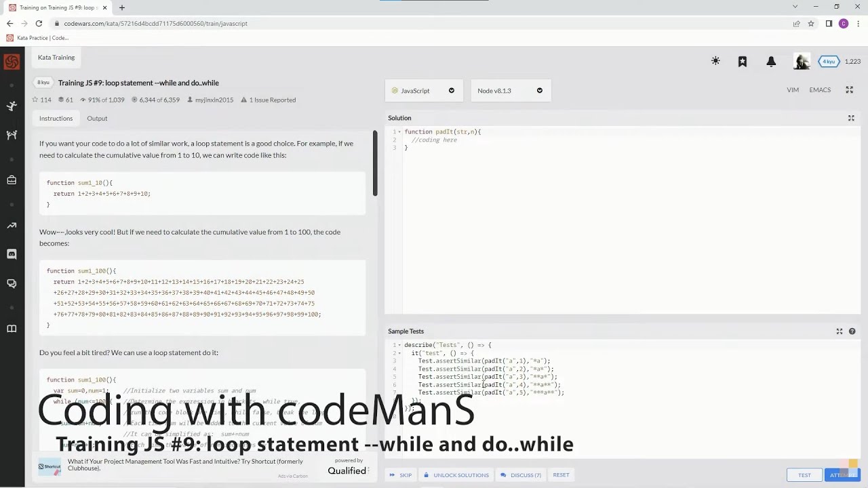Open the Kata Training header tab
The image size is (868, 488).
pyautogui.click(x=56, y=58)
